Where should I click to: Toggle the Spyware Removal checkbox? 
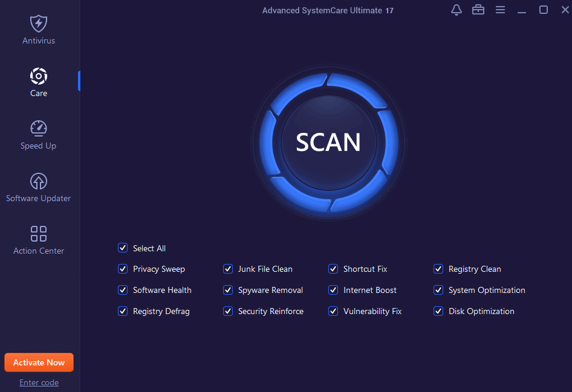228,290
